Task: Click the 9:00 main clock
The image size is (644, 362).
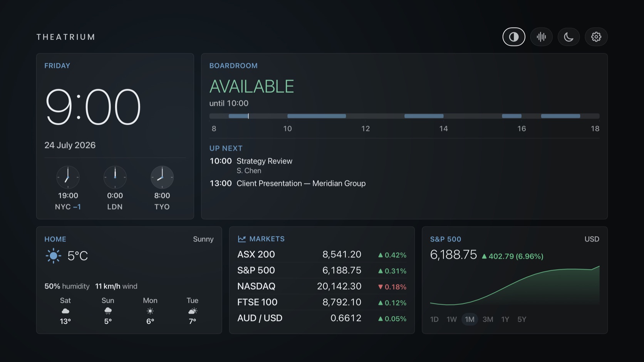Action: pyautogui.click(x=93, y=107)
